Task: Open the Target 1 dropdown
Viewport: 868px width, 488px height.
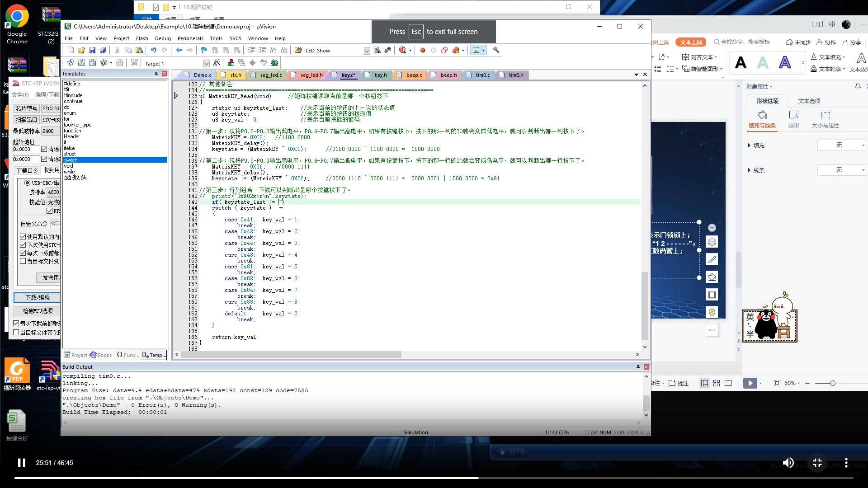Action: (x=206, y=64)
